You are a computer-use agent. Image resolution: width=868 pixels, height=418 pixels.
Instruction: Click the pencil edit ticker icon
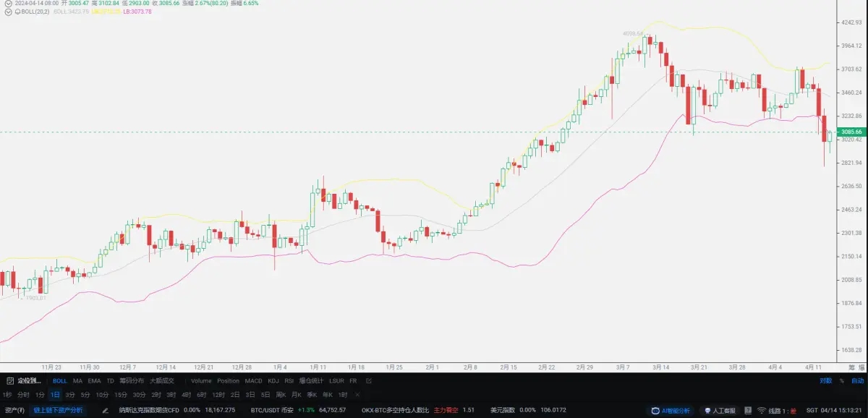click(105, 410)
